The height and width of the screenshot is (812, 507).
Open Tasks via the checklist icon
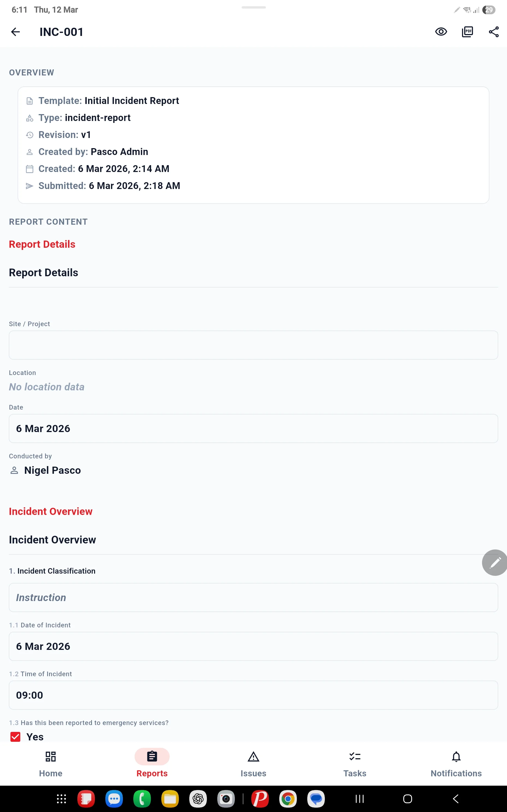(354, 764)
